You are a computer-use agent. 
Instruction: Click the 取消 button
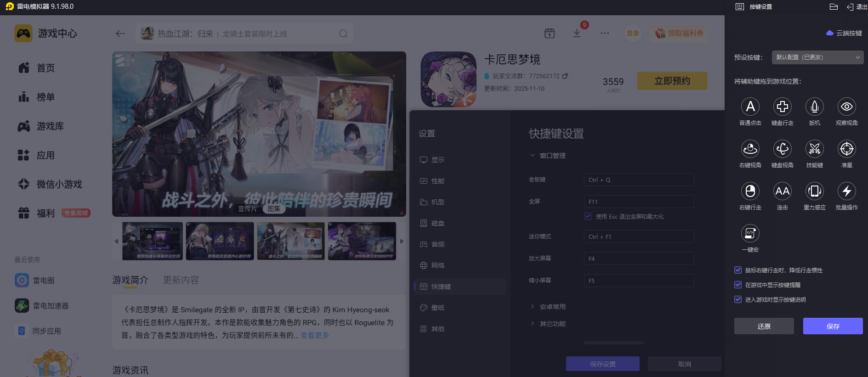click(x=685, y=364)
